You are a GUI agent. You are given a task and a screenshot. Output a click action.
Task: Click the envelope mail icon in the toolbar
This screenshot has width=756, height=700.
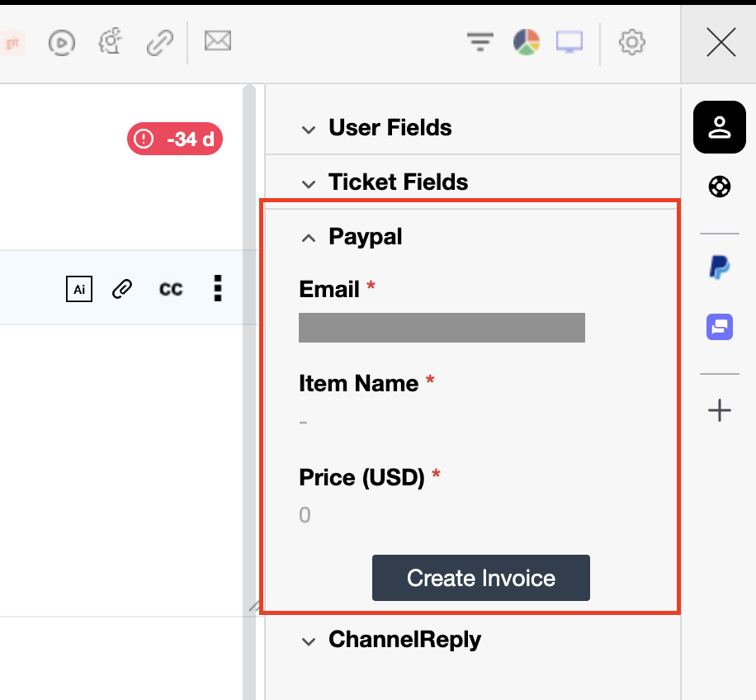coord(218,40)
